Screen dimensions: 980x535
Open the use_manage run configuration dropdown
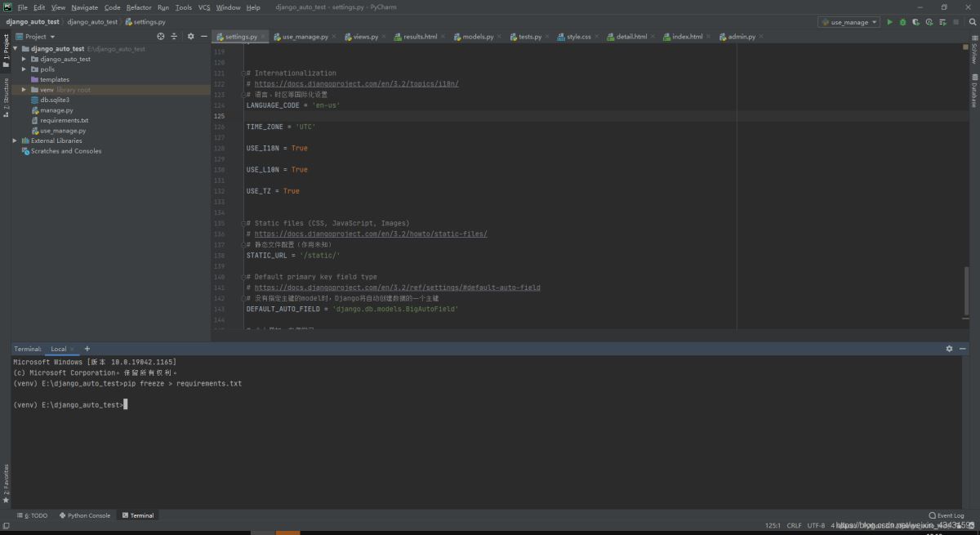(x=849, y=22)
